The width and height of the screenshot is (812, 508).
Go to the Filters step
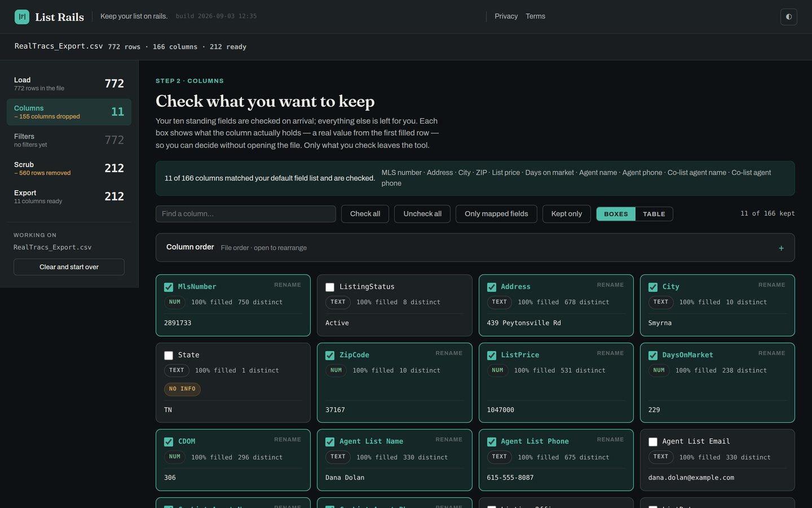point(69,140)
